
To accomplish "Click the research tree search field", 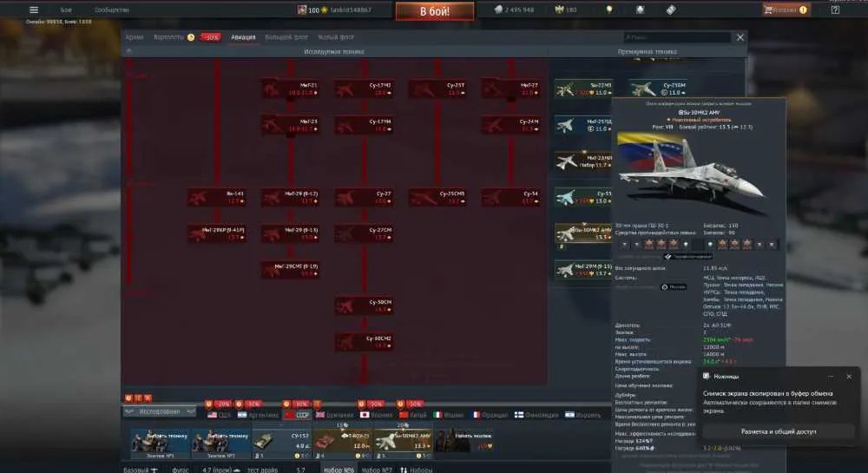I will pos(676,37).
